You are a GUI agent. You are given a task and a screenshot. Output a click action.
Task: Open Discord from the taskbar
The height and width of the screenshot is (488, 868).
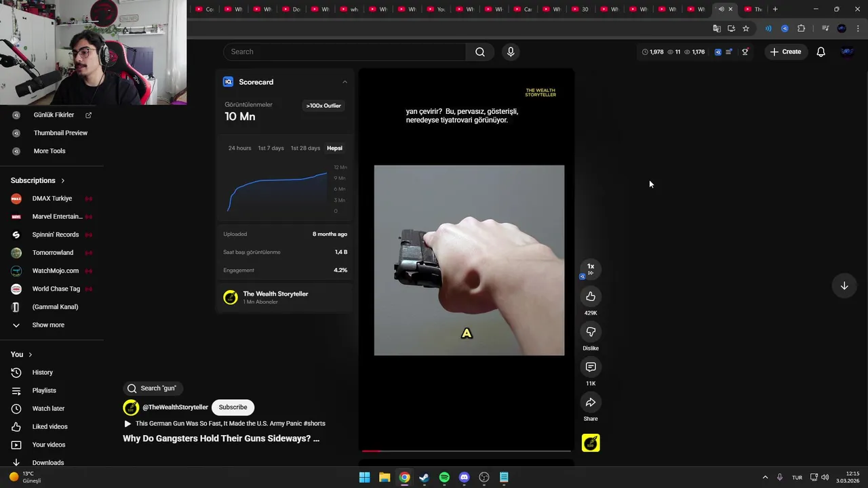pos(464,477)
